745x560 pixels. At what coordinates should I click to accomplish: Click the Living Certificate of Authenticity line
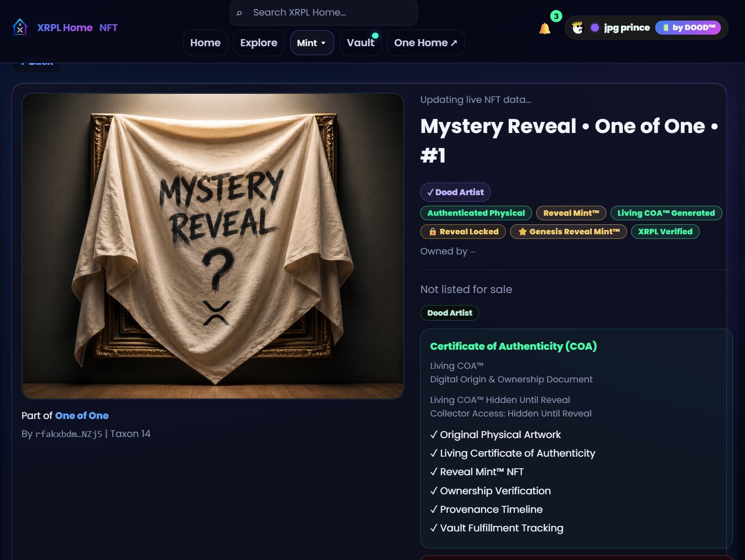tap(512, 454)
